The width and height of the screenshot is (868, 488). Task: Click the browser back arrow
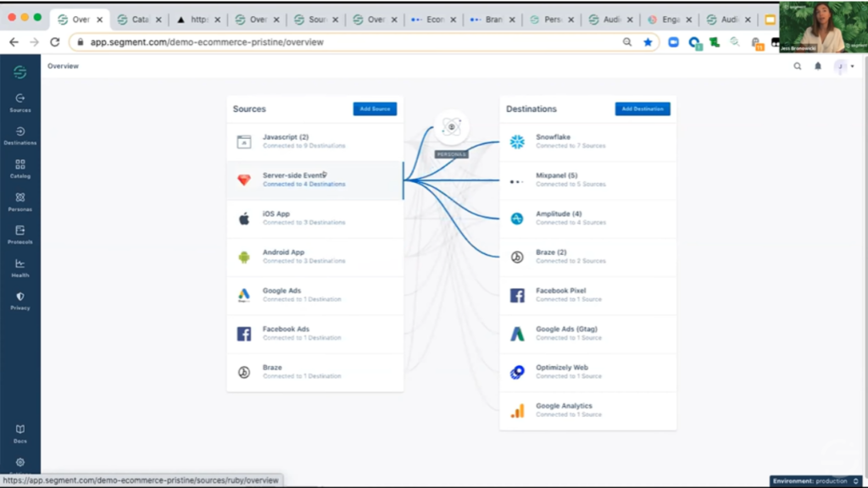[14, 42]
